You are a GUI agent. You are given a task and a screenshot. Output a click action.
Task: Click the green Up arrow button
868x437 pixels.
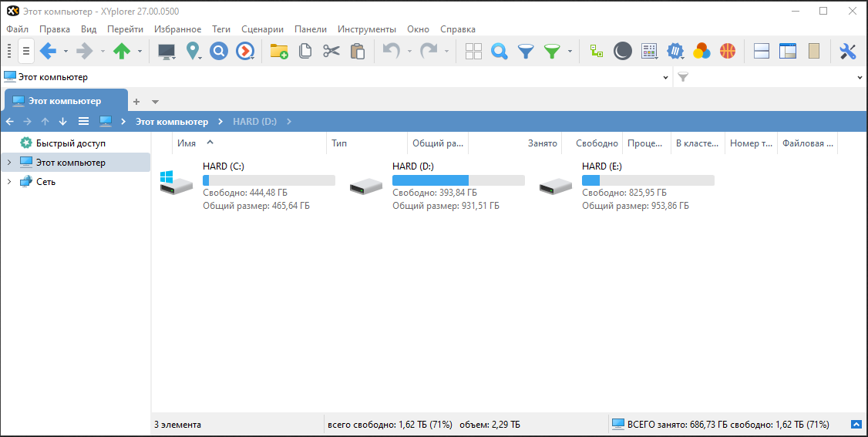click(122, 52)
